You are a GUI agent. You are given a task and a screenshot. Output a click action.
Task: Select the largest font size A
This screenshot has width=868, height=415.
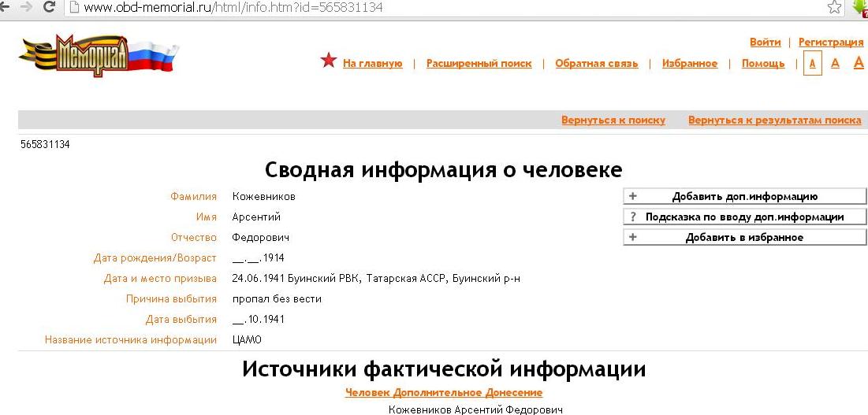click(859, 62)
